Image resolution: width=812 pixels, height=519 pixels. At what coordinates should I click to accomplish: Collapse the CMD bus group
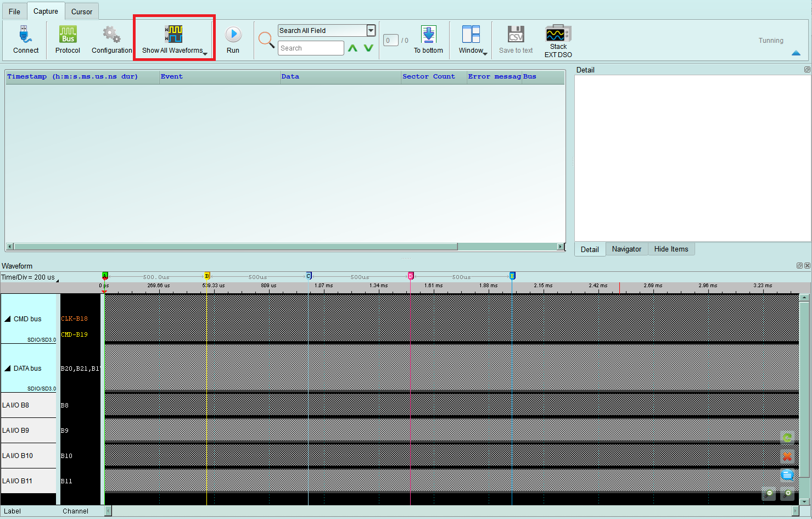(8, 319)
